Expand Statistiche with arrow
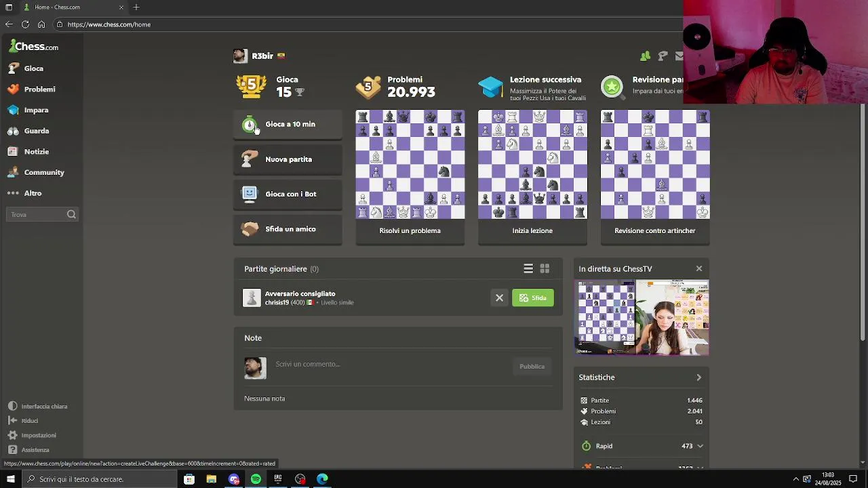 click(x=699, y=378)
